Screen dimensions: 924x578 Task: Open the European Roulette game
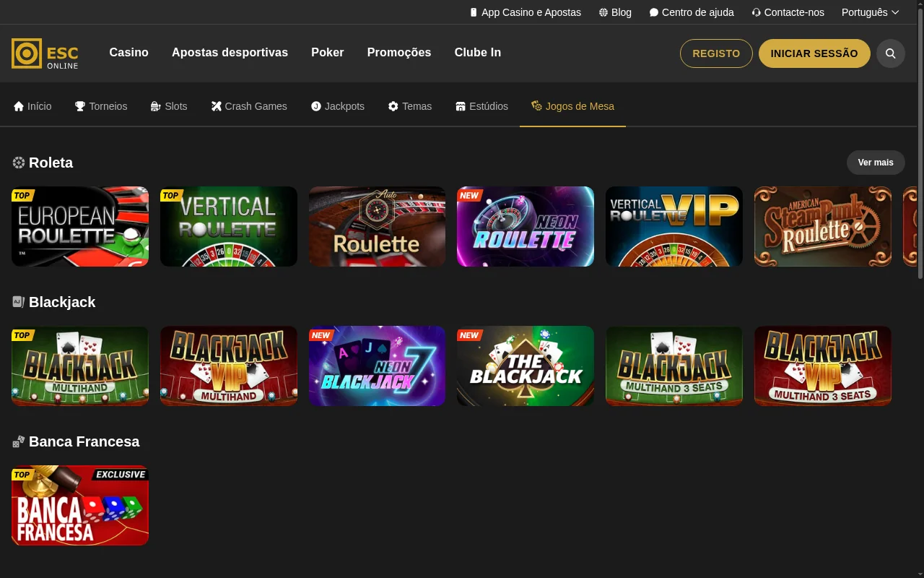80,226
